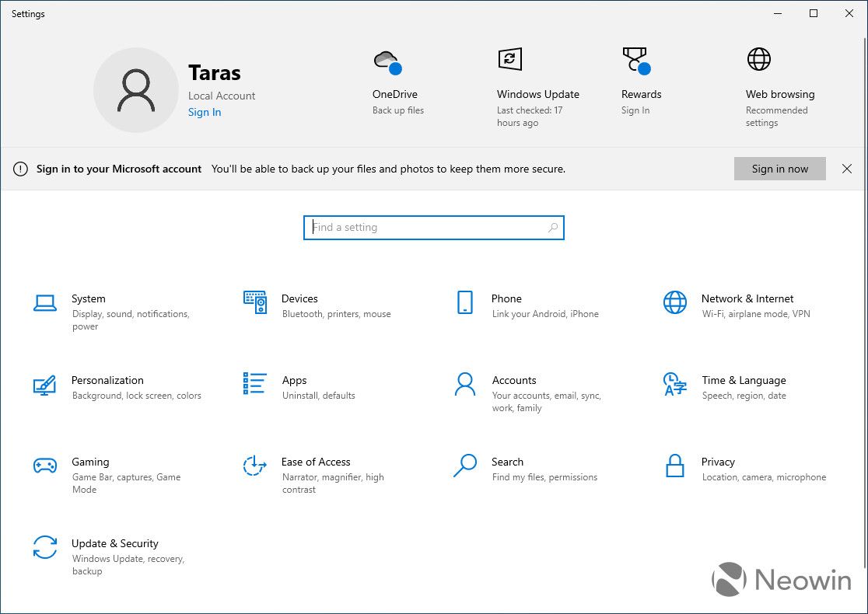
Task: Open Accounts settings
Action: click(x=514, y=380)
